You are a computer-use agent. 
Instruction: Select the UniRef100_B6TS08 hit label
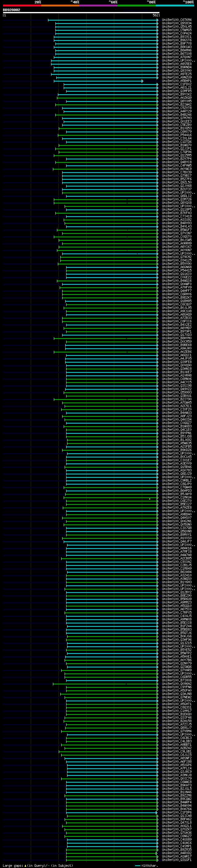coord(177,54)
